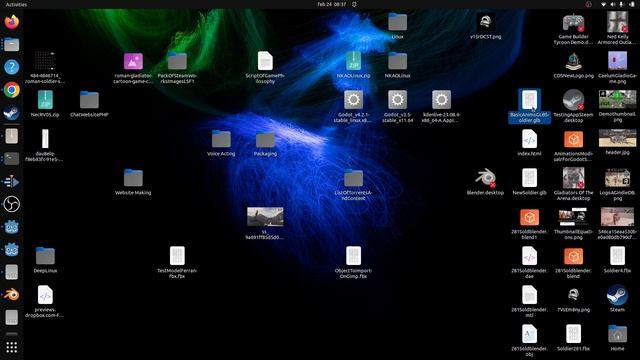Image resolution: width=640 pixels, height=360 pixels.
Task: Select the LogoAGIndieDB.png file
Action: click(617, 185)
